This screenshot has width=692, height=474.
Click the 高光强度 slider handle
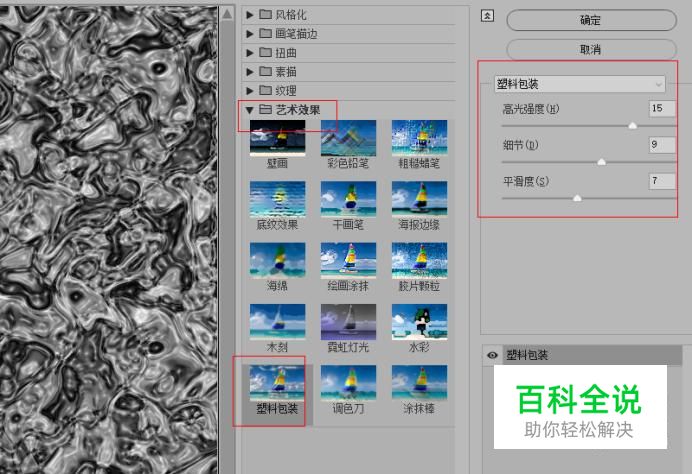tap(632, 126)
